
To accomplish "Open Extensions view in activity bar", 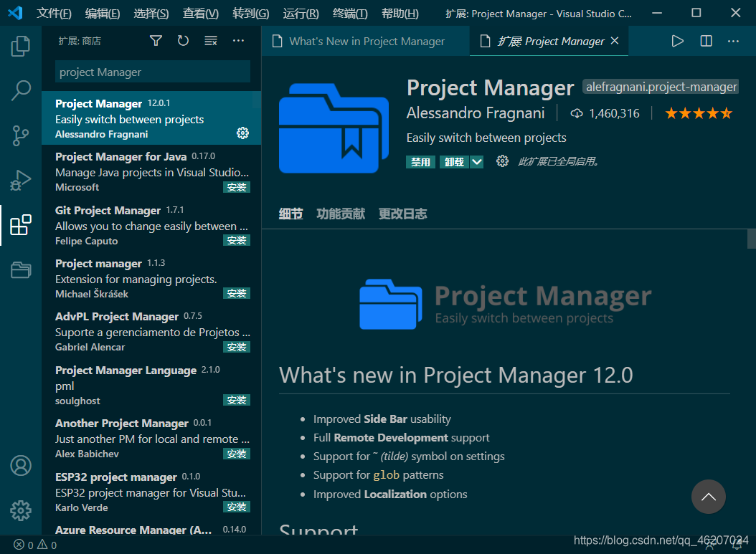I will click(x=21, y=225).
